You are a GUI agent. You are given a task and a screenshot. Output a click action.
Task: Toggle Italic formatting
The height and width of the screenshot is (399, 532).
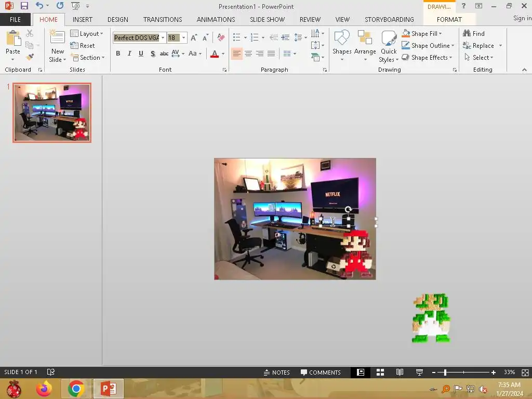(129, 54)
